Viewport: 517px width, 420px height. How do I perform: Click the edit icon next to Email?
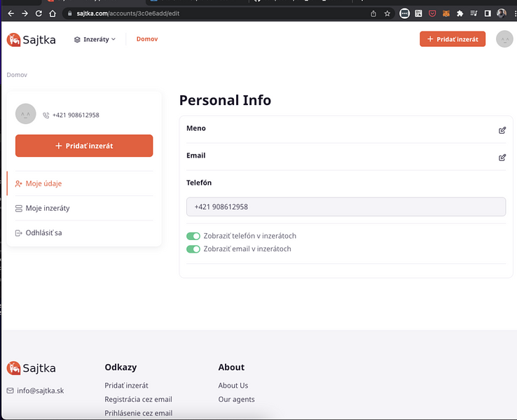502,157
